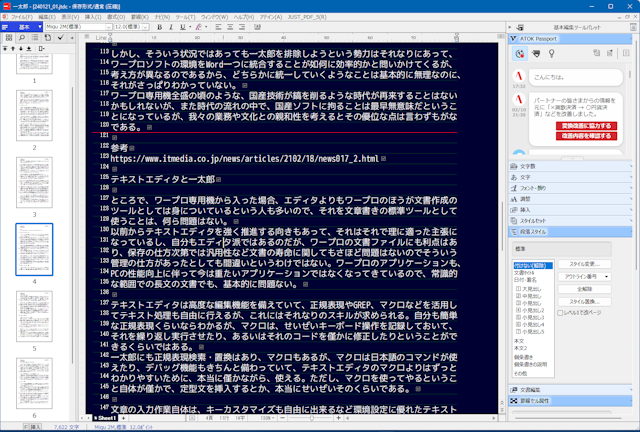The height and width of the screenshot is (432, 640).
Task: Open the ヘルプ(H) menu
Action: [x=244, y=17]
